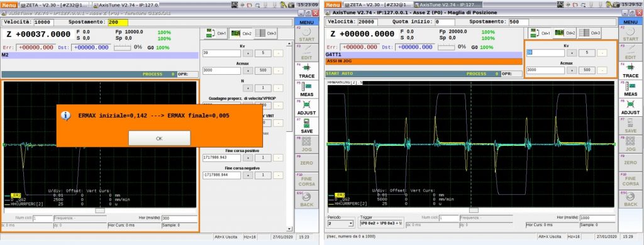Click the blue MENU button in right window

[630, 22]
